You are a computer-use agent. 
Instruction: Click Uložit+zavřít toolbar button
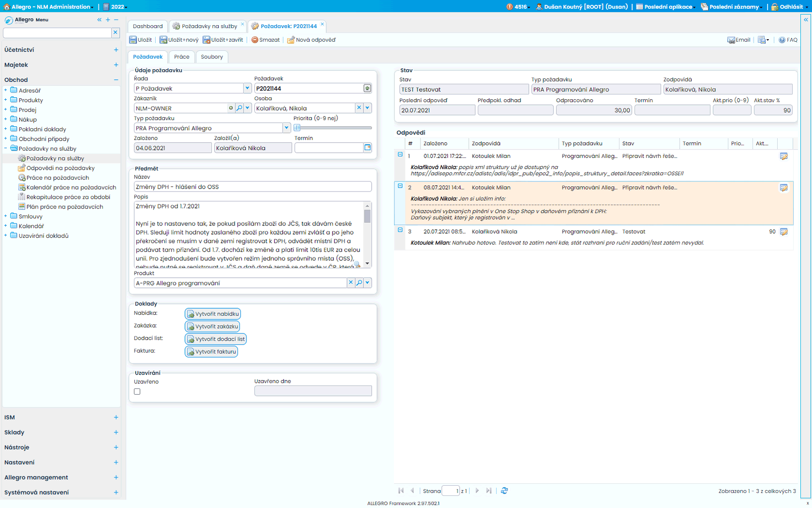pos(222,40)
